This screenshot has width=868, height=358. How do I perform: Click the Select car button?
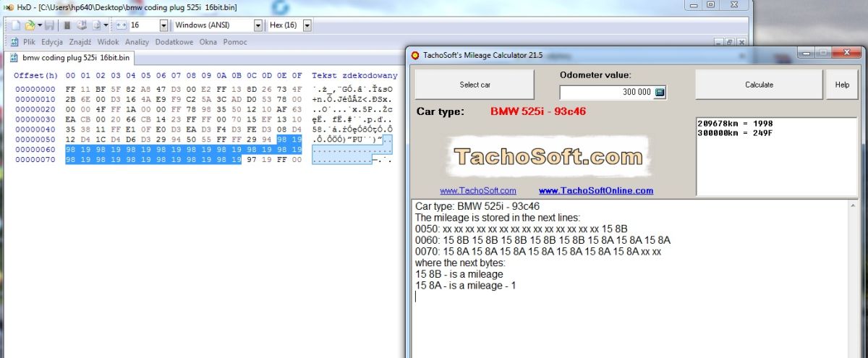point(475,85)
